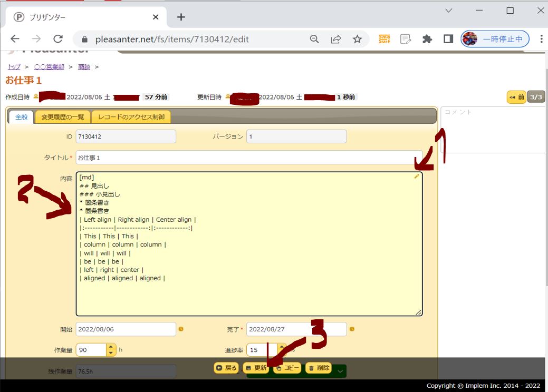Select the 全般 tab

point(21,117)
